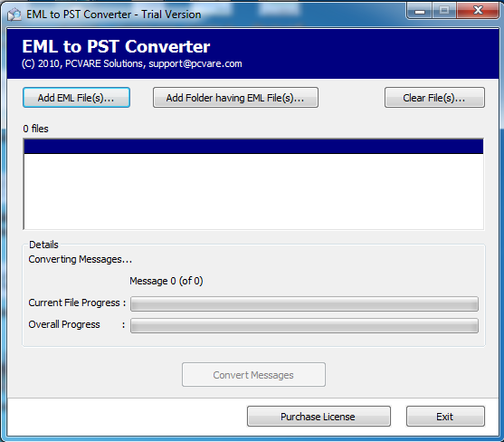Click the disabled maximize button
The width and height of the screenshot is (504, 442).
click(x=444, y=11)
